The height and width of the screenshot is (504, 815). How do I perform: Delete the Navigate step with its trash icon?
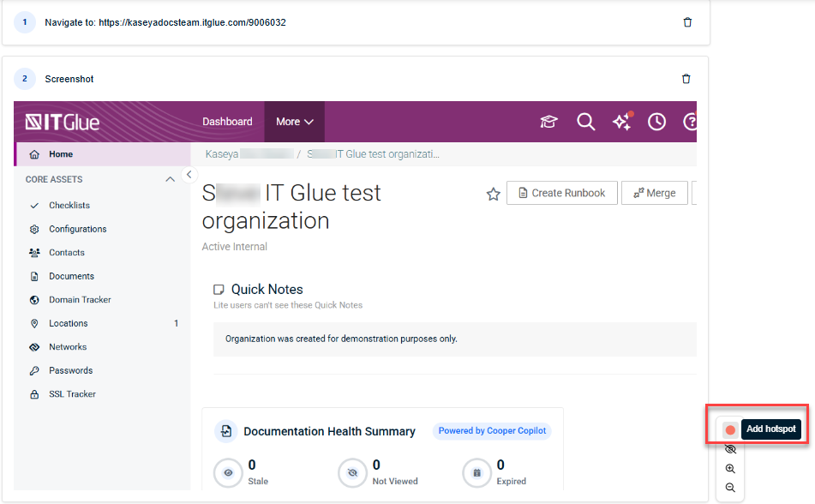[687, 22]
